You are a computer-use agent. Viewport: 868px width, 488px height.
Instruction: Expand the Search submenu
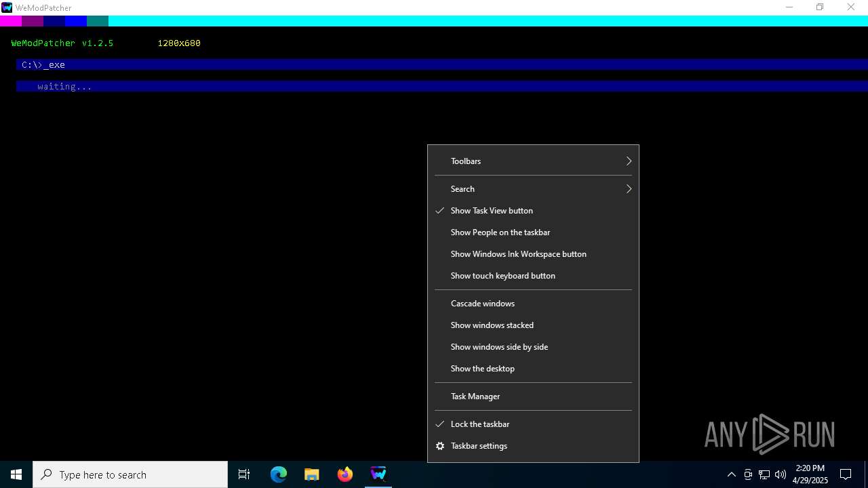[x=533, y=189]
